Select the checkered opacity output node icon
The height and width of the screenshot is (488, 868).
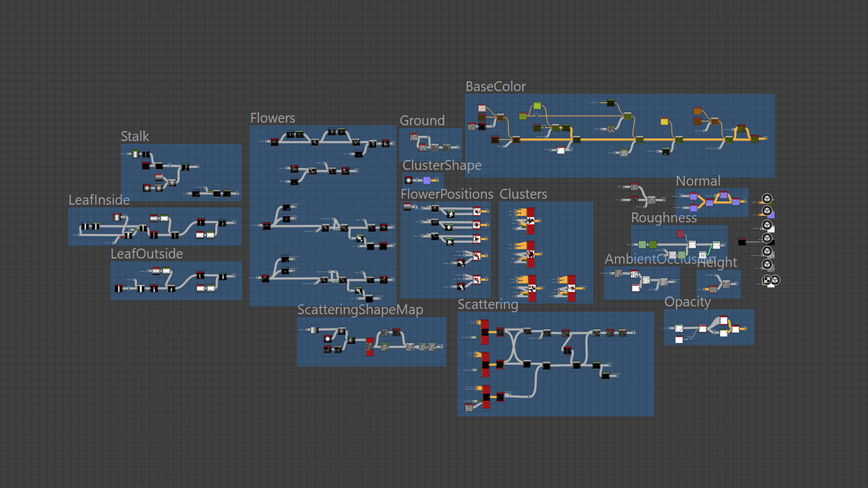(767, 280)
